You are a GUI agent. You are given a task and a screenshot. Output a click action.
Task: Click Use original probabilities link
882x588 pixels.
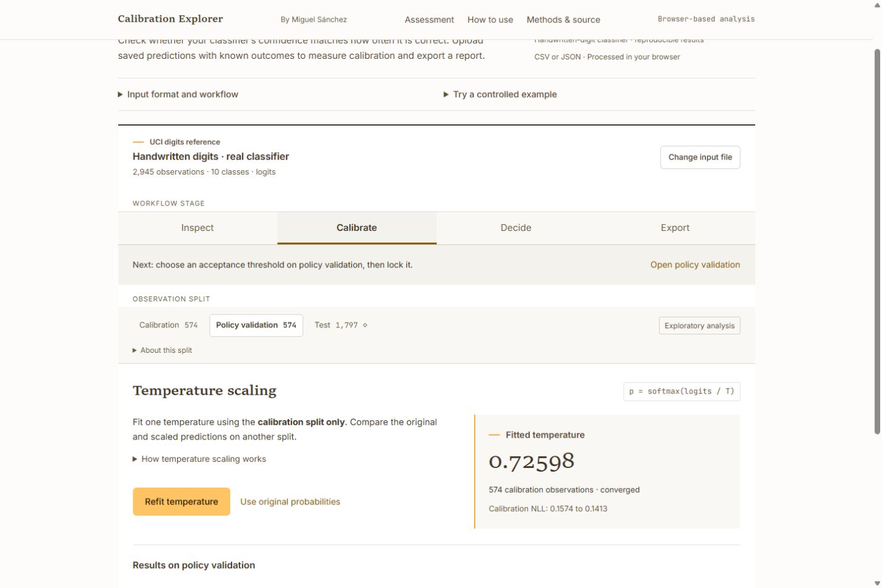click(x=290, y=502)
